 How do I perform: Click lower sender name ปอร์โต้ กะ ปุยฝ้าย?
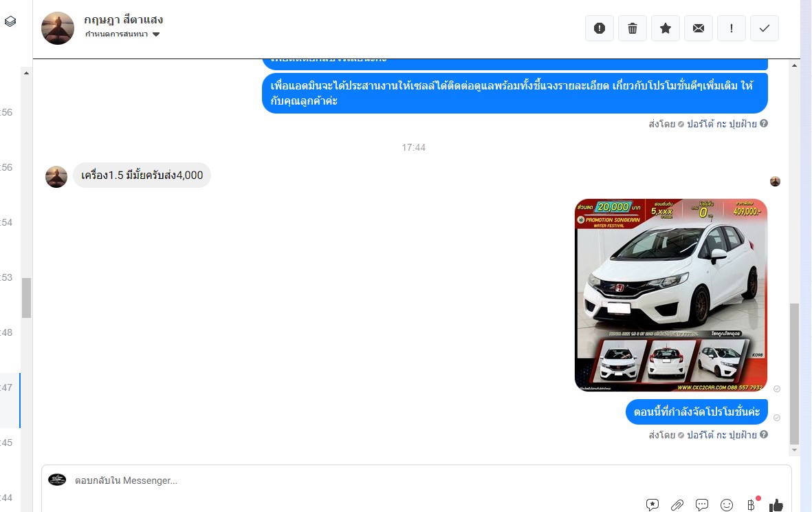tap(721, 435)
